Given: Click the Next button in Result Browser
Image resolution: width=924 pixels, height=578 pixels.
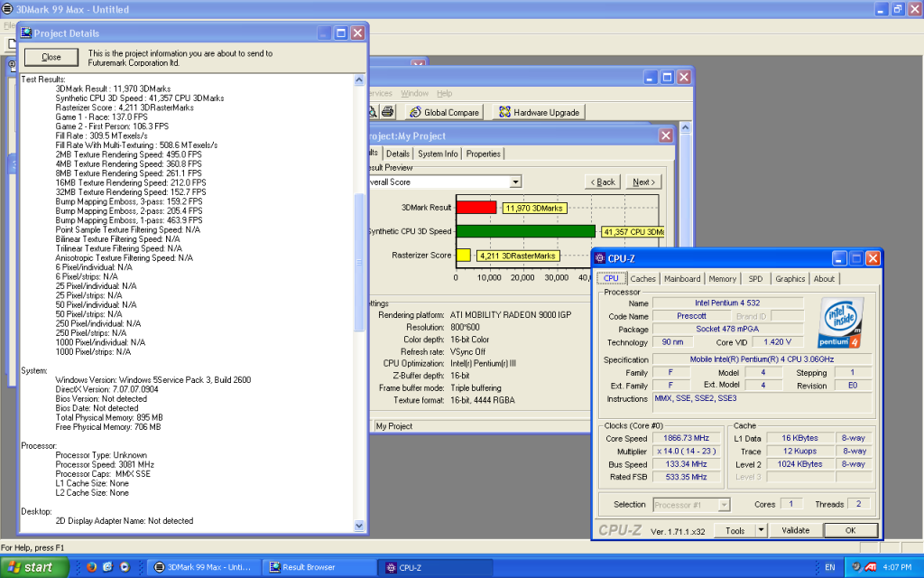Looking at the screenshot, I should click(643, 182).
